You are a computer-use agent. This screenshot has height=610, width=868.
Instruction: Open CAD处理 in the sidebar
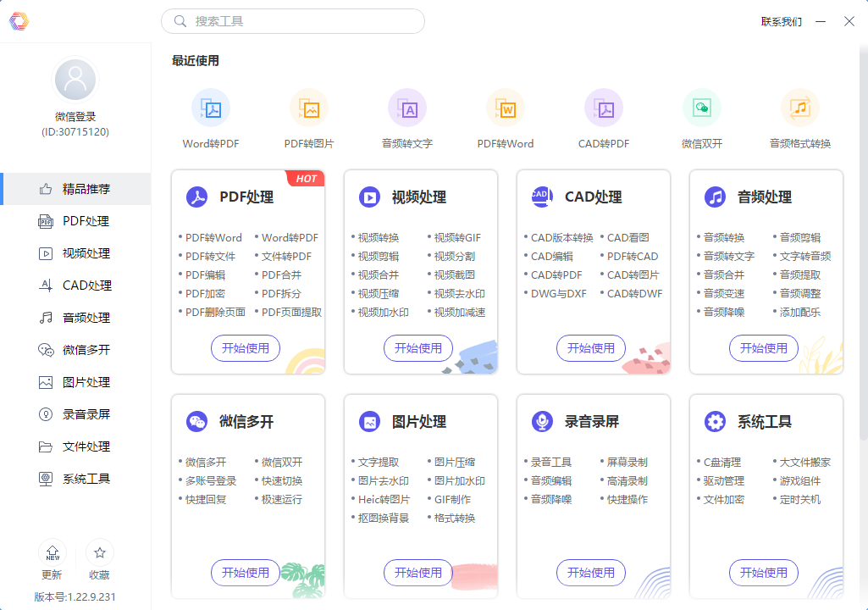75,286
